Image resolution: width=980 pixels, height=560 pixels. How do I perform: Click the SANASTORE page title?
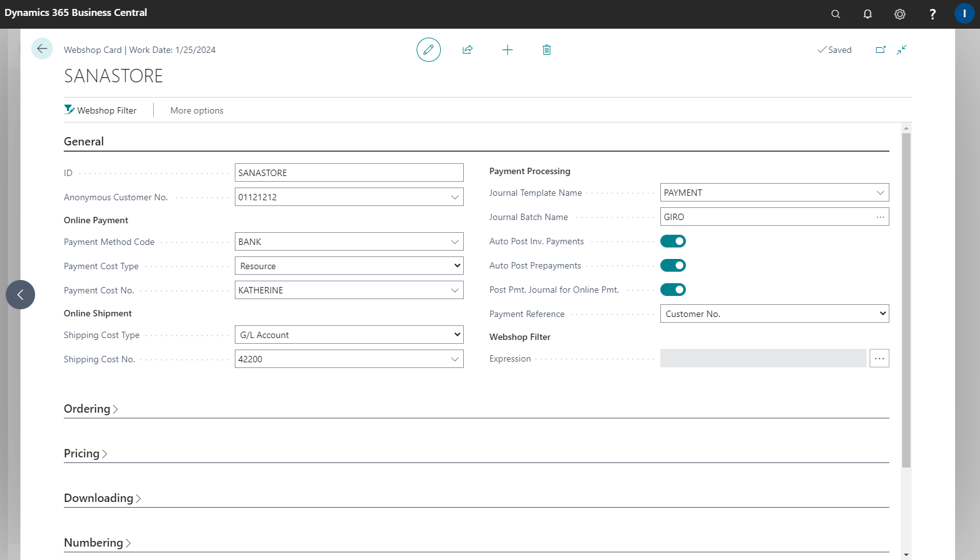114,76
